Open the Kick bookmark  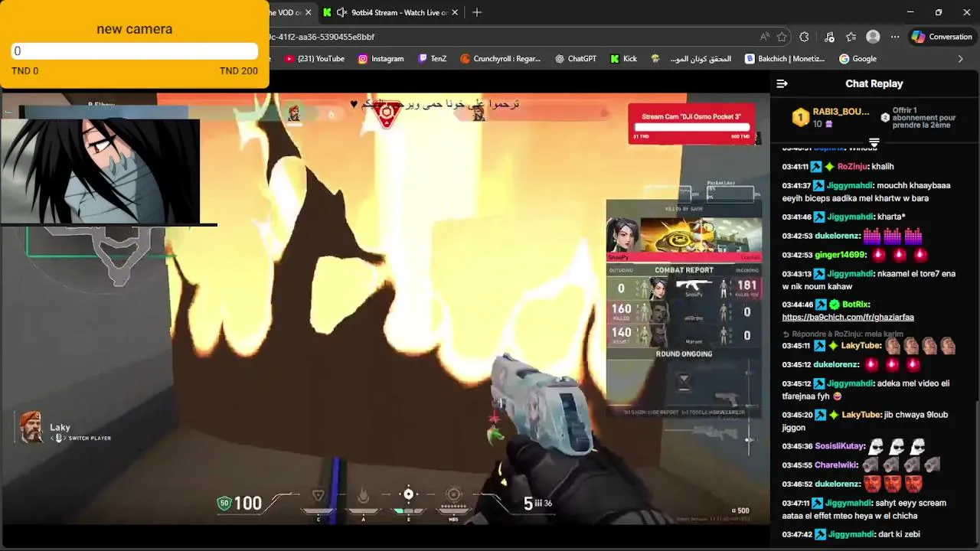pos(623,59)
